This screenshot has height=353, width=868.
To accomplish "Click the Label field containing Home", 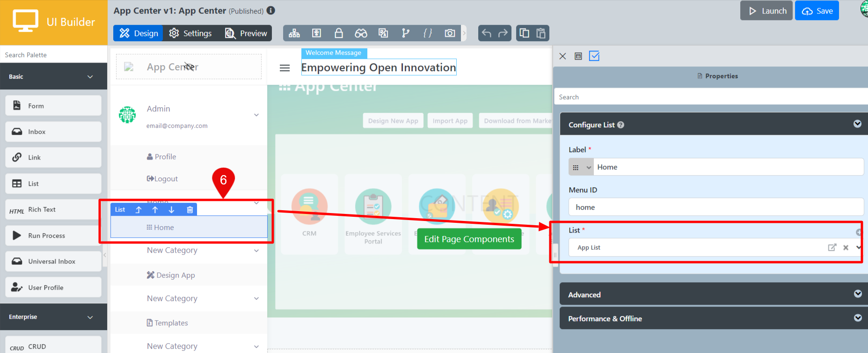I will click(x=728, y=167).
